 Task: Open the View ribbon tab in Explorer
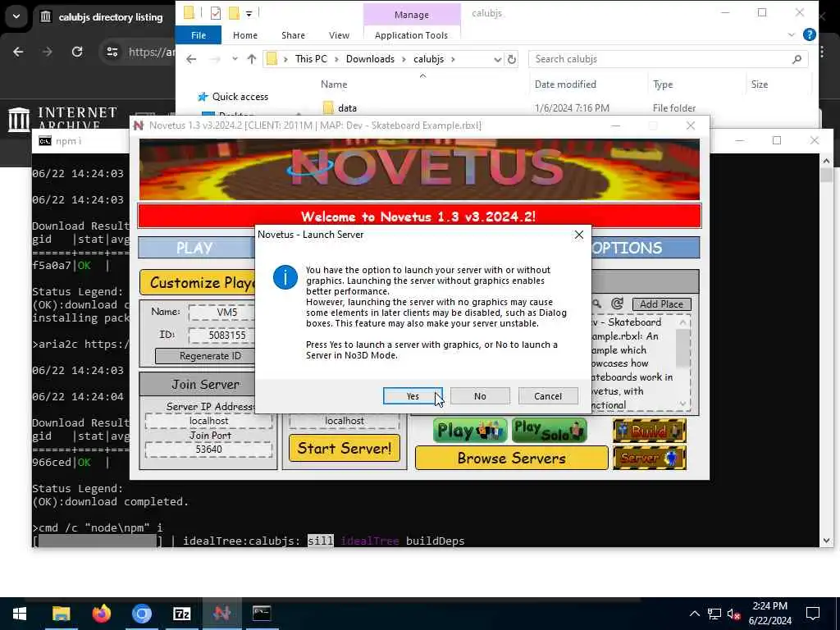click(x=339, y=35)
